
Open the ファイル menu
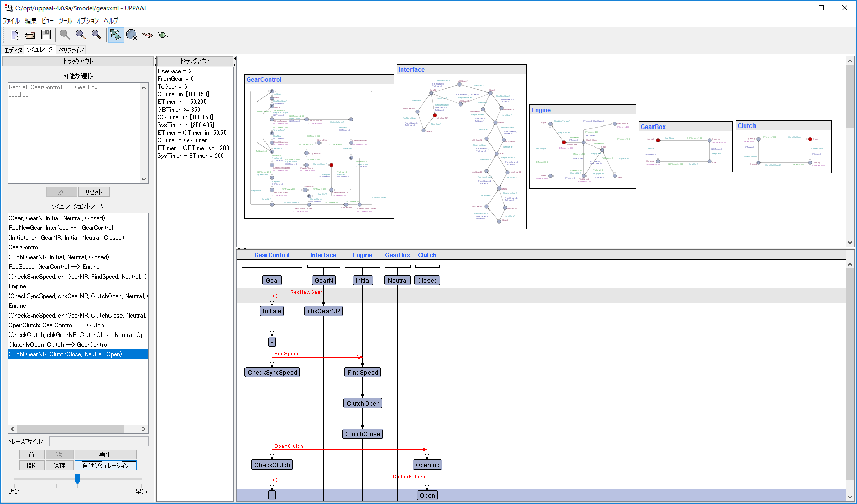point(11,20)
